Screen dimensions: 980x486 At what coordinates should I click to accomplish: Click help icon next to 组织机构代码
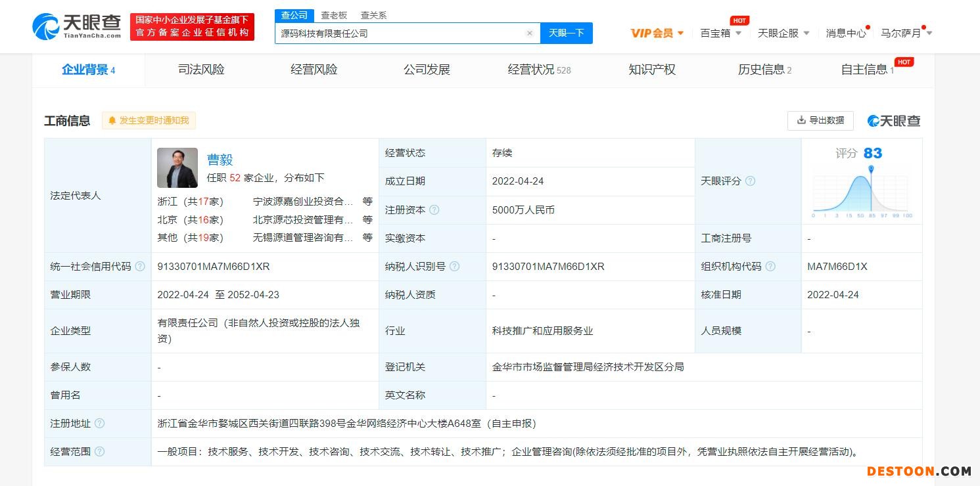pyautogui.click(x=770, y=267)
